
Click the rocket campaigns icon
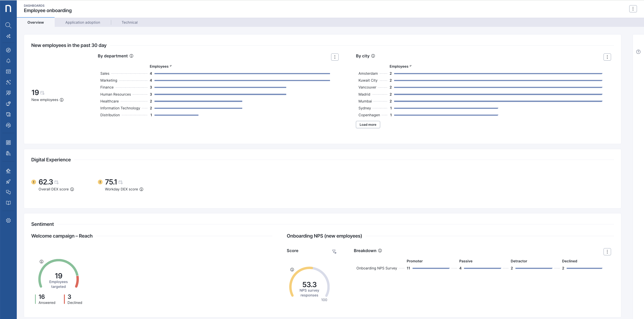tap(8, 181)
